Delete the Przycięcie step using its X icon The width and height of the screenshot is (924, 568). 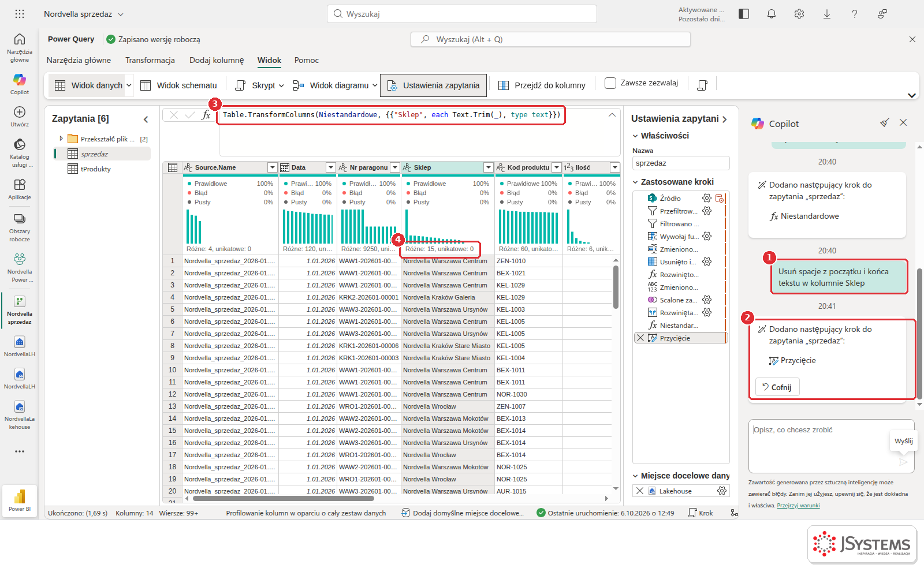(640, 338)
